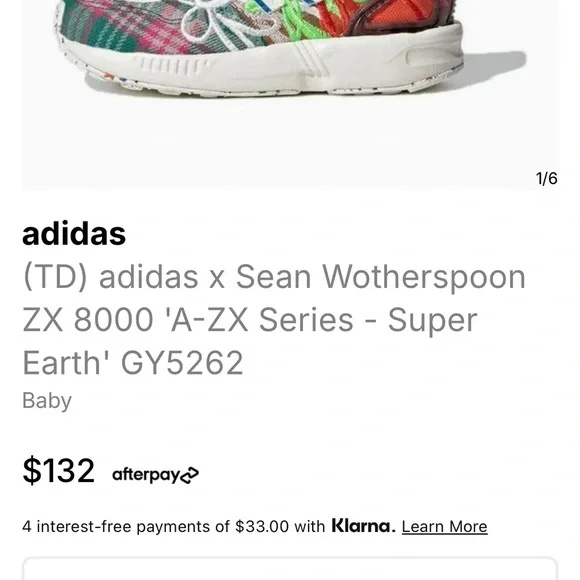Click the $33.00 payment amount
The height and width of the screenshot is (580, 580).
pos(262,526)
